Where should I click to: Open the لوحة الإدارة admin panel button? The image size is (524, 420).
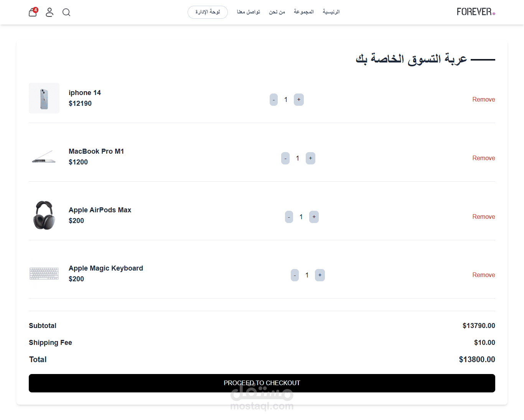[x=208, y=12]
